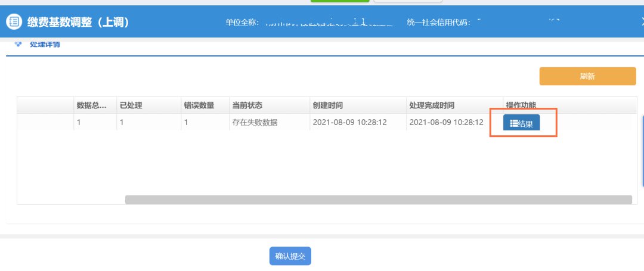Click the horizontal scrollbar of the table
Viewport: 644px width, 271px height.
tap(378, 200)
